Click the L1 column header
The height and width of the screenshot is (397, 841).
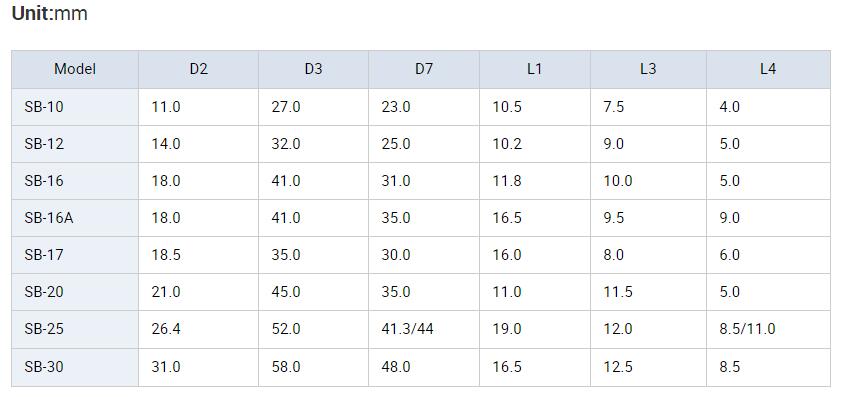pos(535,69)
